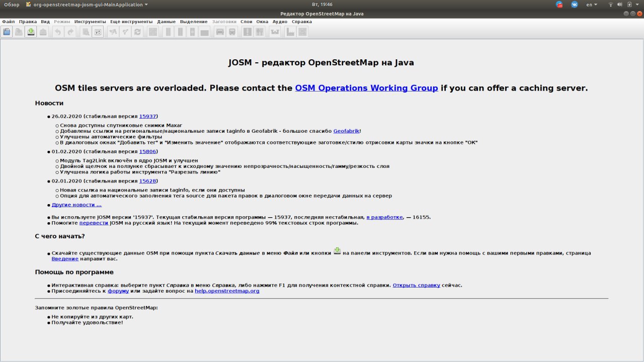Click the battery indicator in top bar
Viewport: 644px width, 362px height.
629,5
